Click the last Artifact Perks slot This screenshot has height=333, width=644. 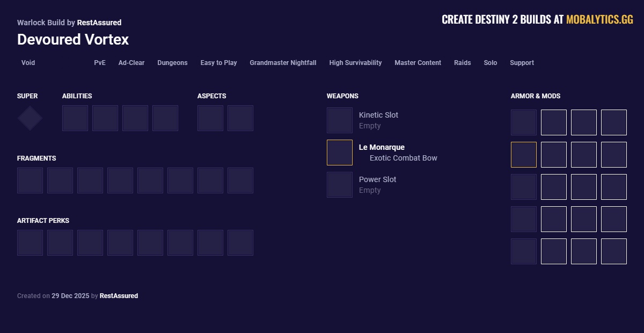240,243
